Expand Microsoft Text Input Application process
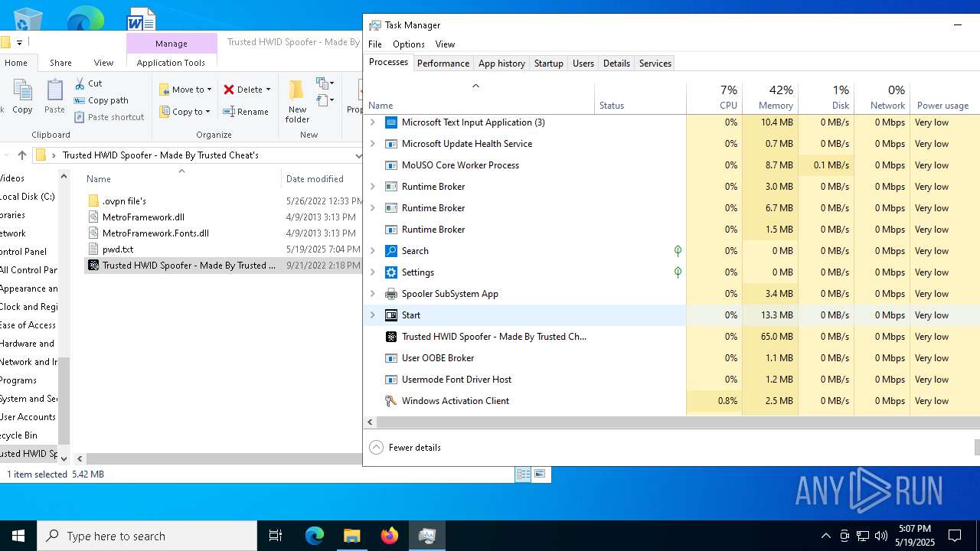Image resolution: width=980 pixels, height=551 pixels. coord(373,122)
